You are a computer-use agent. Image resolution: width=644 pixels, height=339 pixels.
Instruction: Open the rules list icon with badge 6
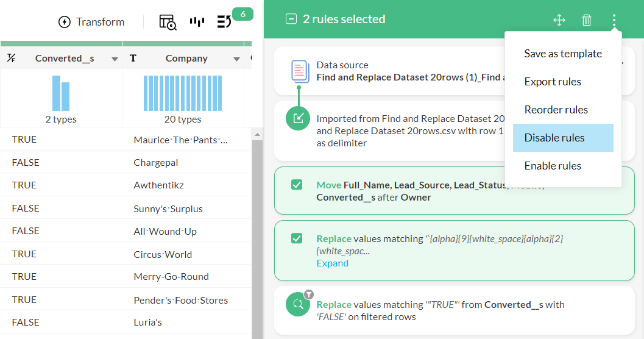coord(224,22)
